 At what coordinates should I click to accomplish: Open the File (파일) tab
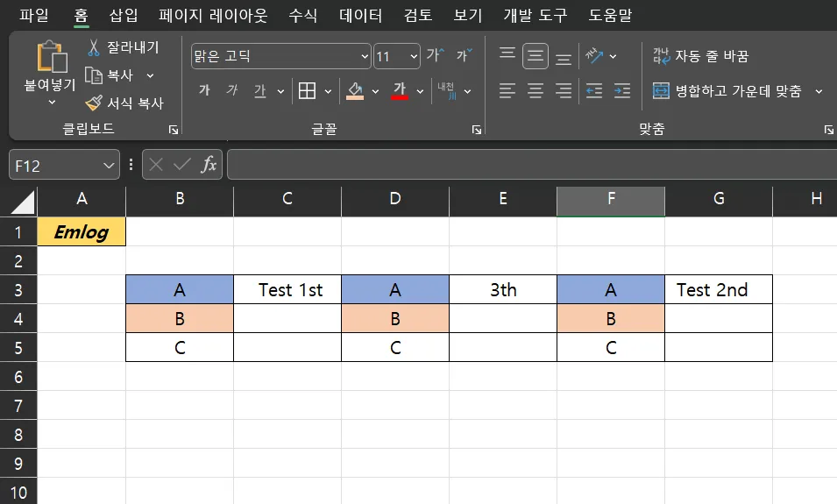(33, 15)
